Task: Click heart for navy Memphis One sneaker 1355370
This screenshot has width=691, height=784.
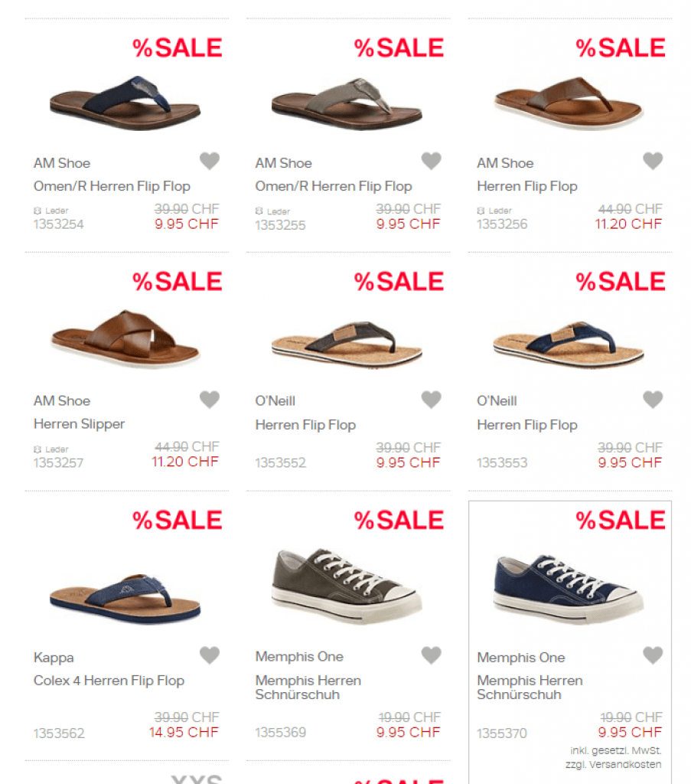Action: (x=653, y=655)
